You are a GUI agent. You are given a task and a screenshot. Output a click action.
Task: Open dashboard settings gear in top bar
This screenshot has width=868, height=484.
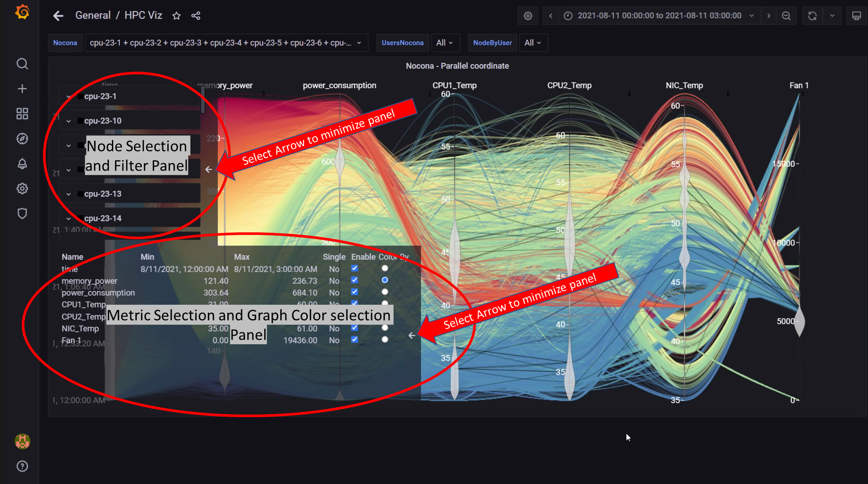tap(528, 16)
